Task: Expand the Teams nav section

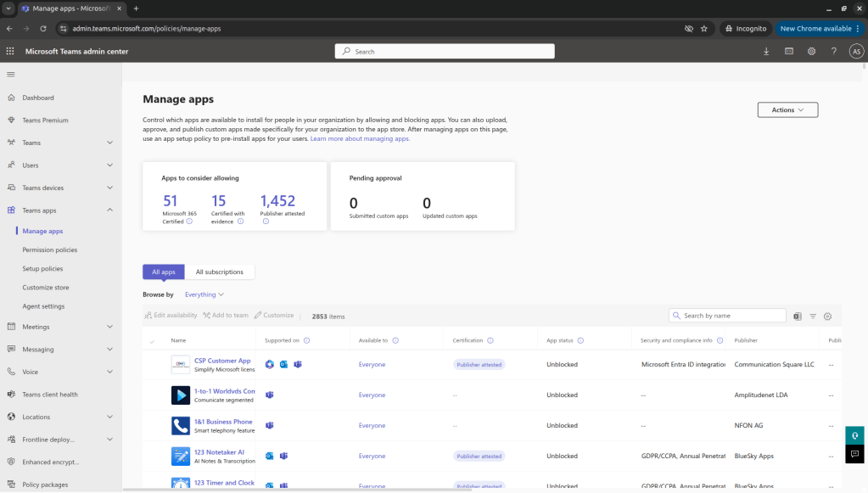Action: click(109, 143)
